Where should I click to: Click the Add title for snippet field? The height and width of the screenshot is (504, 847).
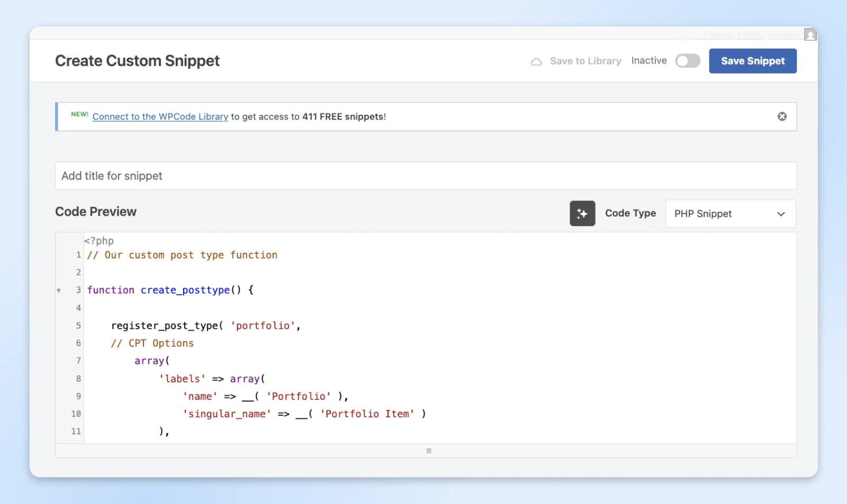(425, 176)
